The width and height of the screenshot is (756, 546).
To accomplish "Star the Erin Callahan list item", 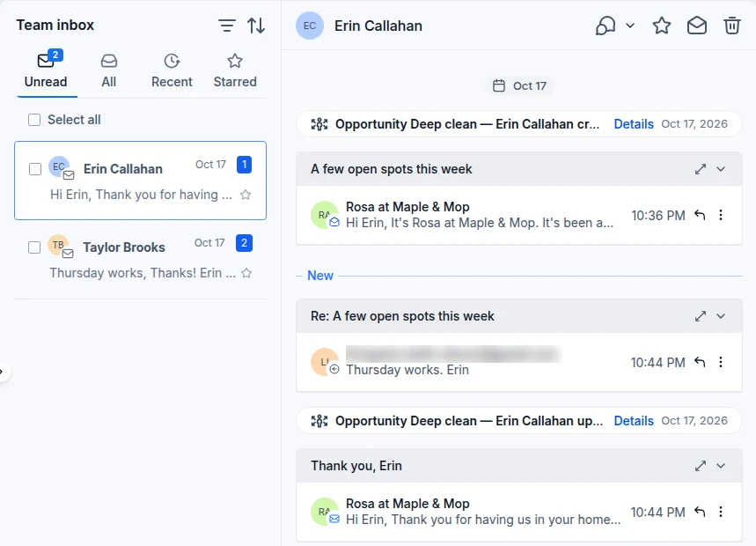I will point(246,195).
